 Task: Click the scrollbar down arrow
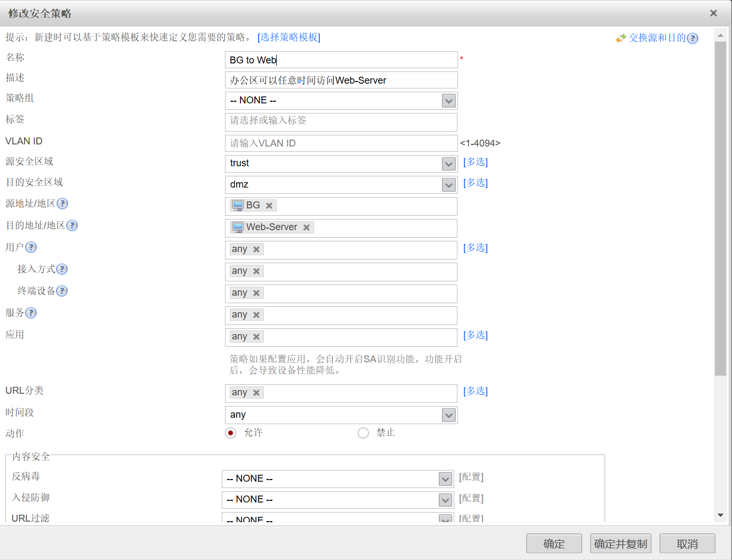pos(720,515)
